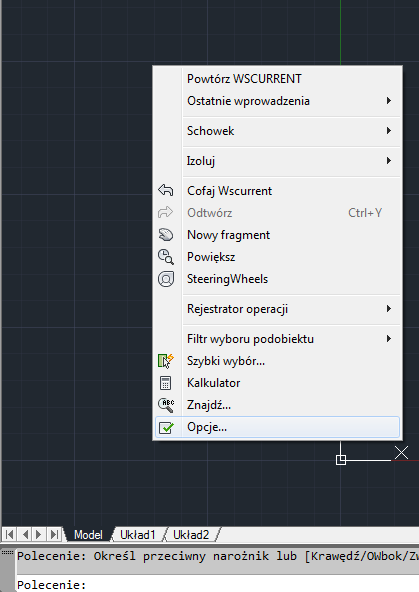Click the Powiększ zoom magnifier icon
Image resolution: width=419 pixels, height=592 pixels.
coord(166,257)
